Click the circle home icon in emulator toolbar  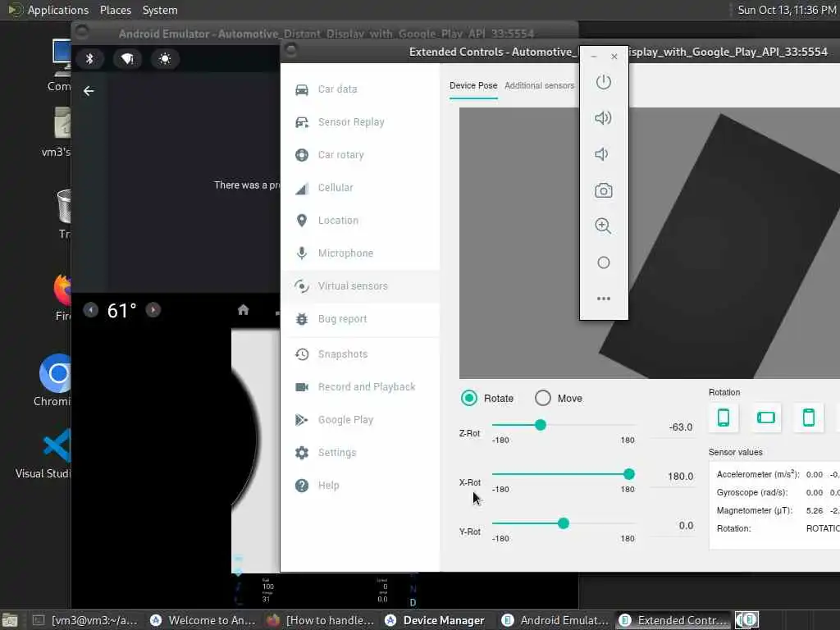pyautogui.click(x=603, y=262)
